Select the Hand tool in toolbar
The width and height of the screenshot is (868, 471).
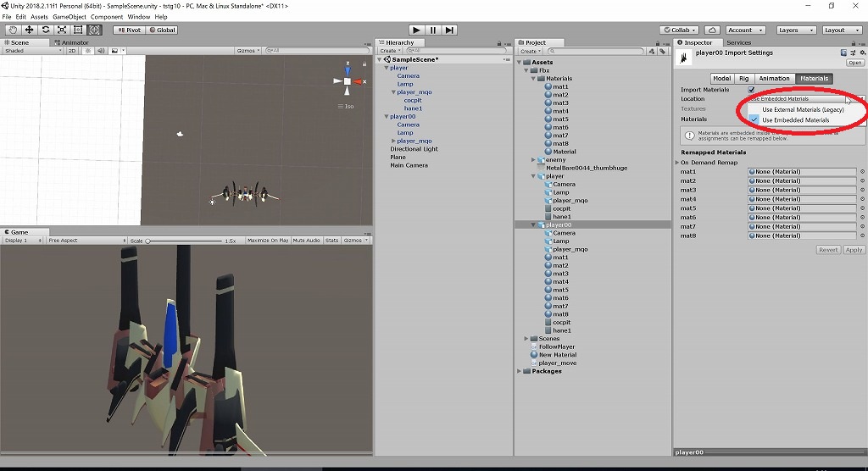13,30
